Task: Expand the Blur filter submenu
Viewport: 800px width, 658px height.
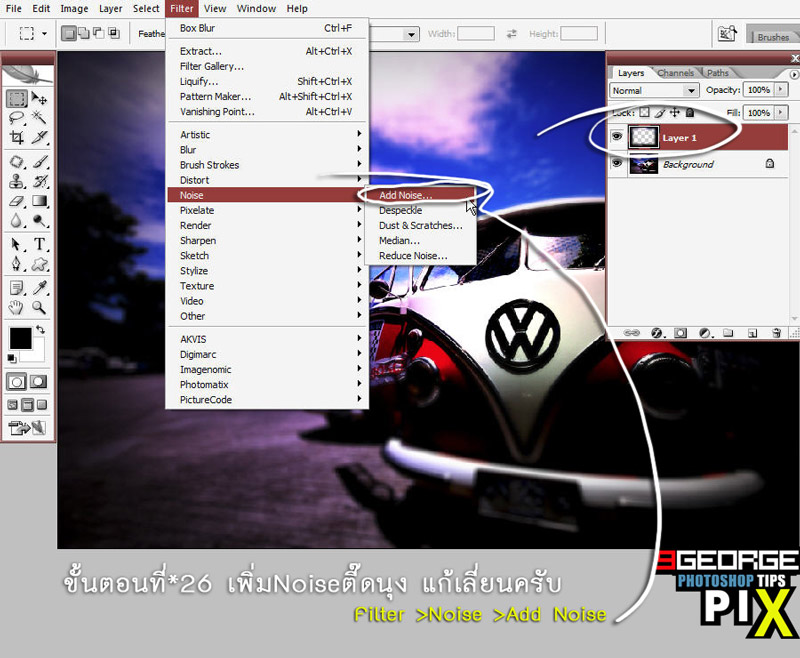Action: [x=268, y=150]
